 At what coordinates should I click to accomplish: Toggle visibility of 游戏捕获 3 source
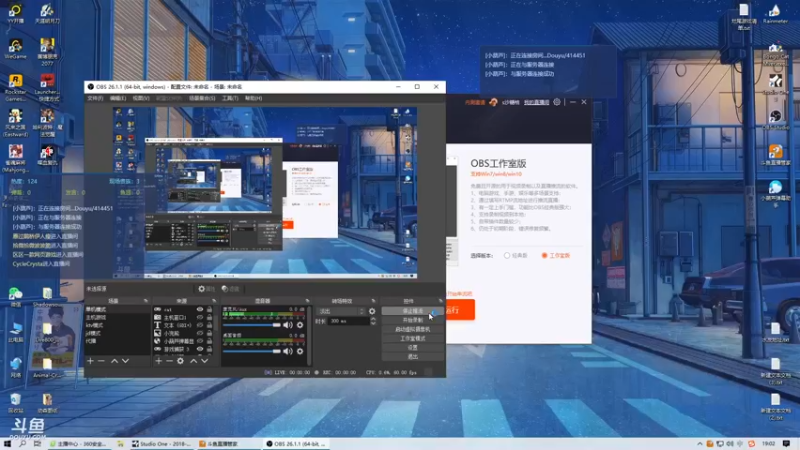coord(199,349)
